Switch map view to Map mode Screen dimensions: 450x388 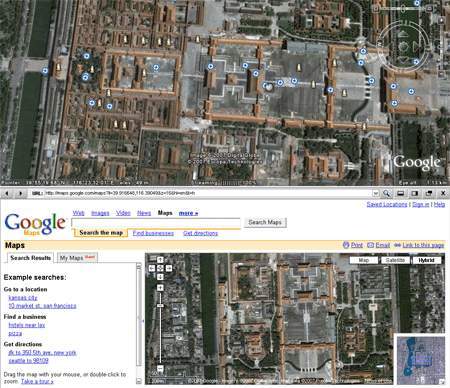click(364, 260)
